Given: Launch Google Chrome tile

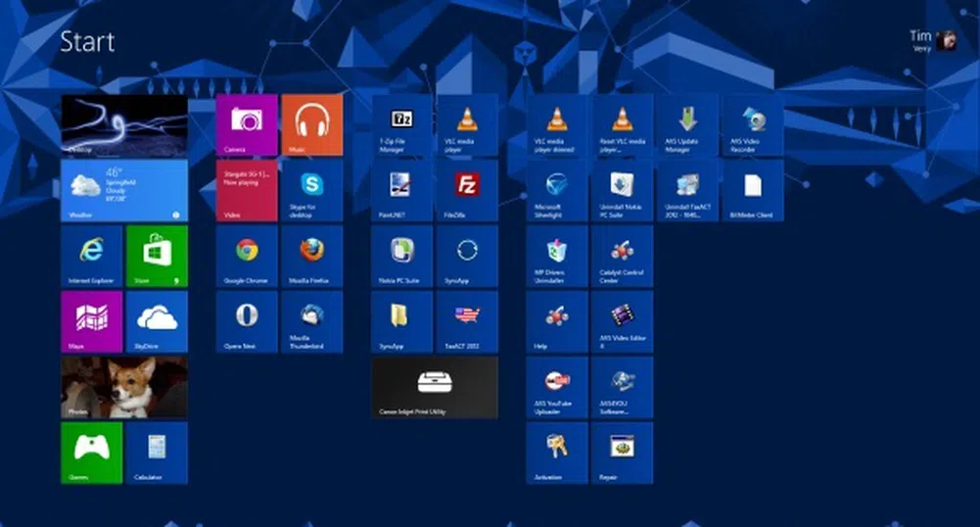Looking at the screenshot, I should (247, 257).
